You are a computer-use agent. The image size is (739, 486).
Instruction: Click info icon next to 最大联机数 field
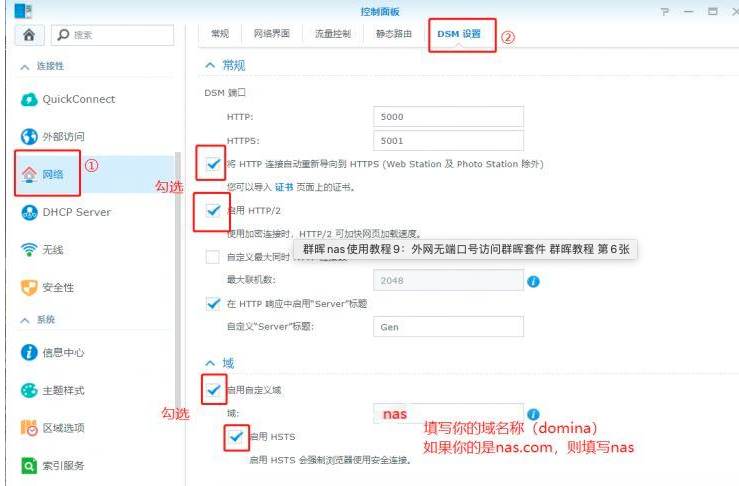click(534, 281)
